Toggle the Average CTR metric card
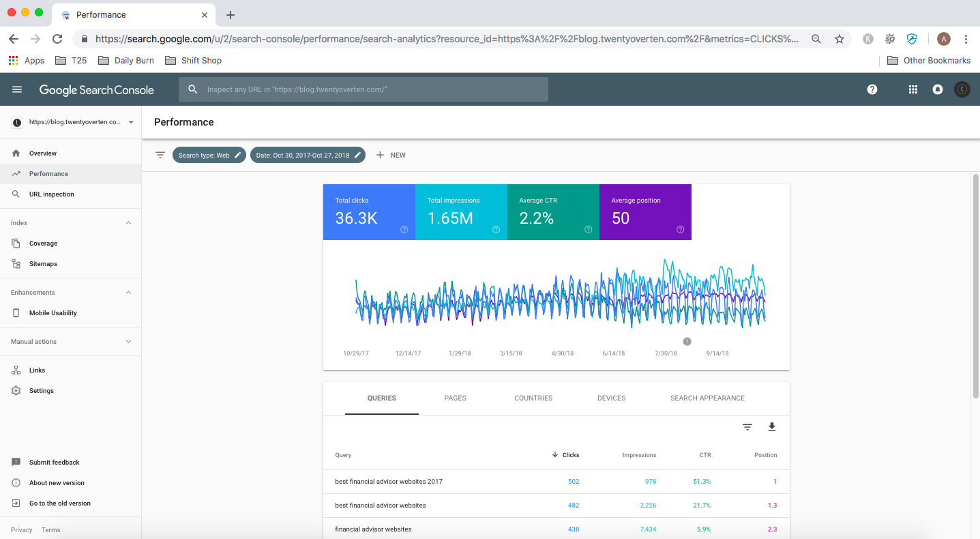This screenshot has width=980, height=539. 552,212
